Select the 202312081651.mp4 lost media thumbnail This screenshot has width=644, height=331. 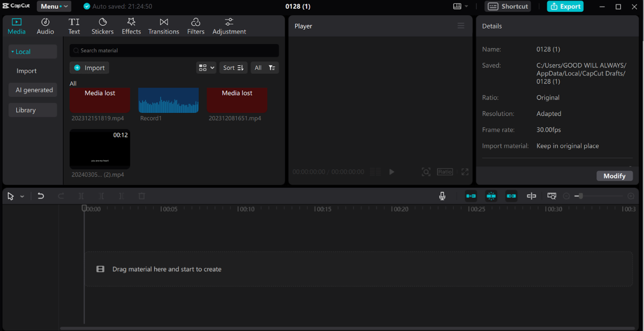click(237, 100)
